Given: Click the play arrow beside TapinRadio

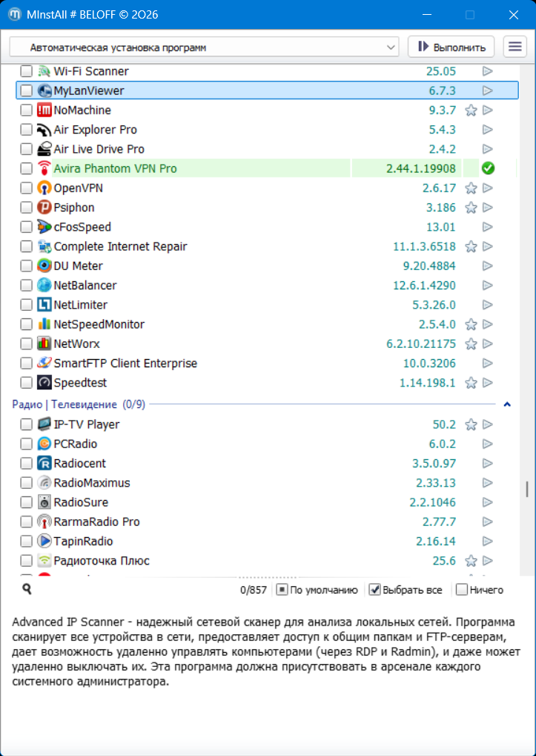Looking at the screenshot, I should [x=488, y=542].
